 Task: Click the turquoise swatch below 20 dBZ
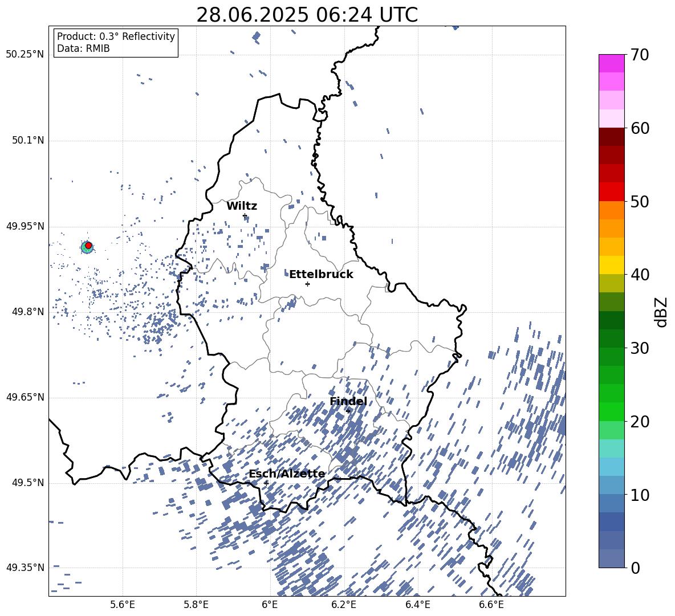612,448
